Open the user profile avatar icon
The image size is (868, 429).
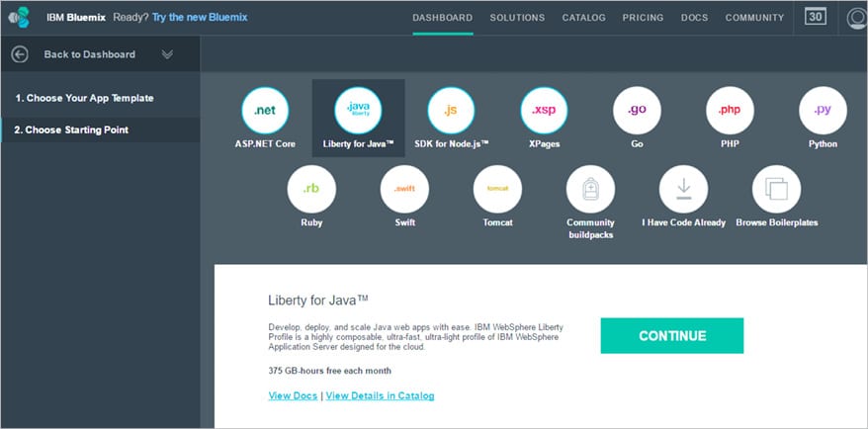(857, 18)
